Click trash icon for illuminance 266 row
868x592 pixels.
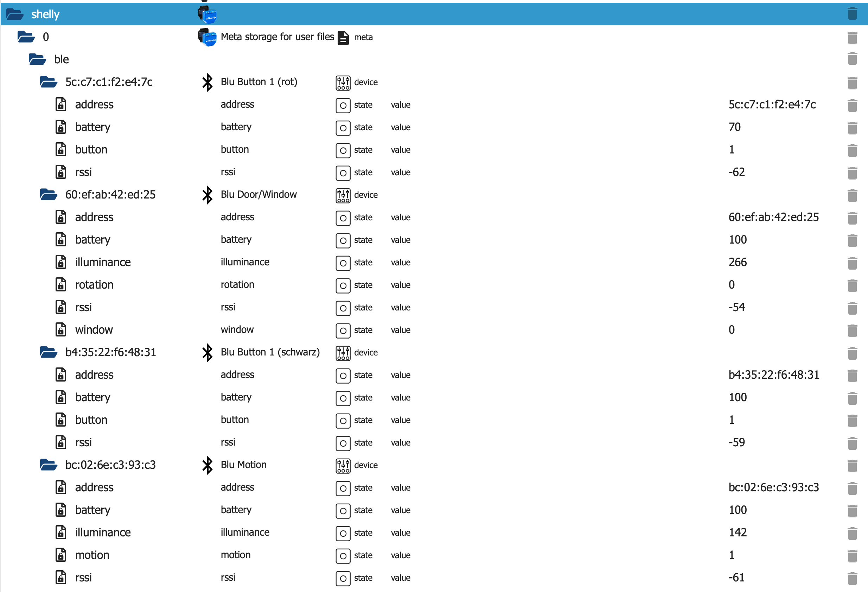[852, 263]
